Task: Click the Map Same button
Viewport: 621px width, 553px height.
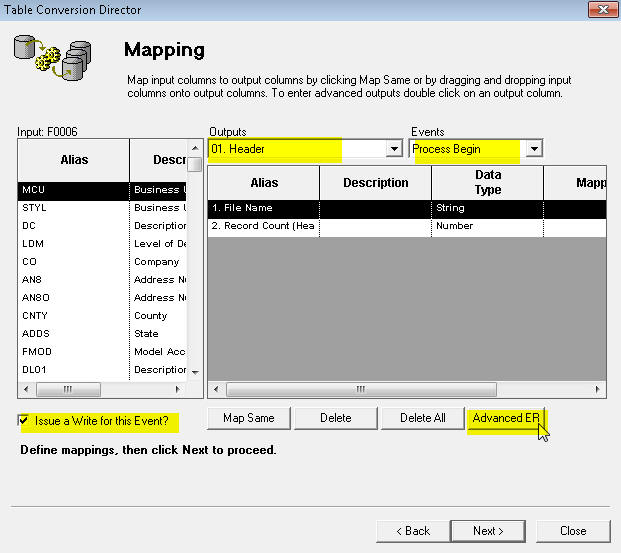Action: pyautogui.click(x=249, y=418)
